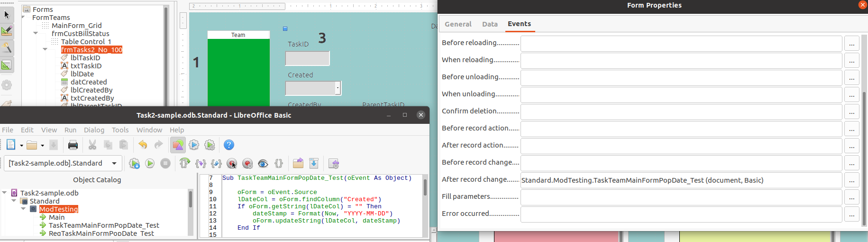Click the Open folder icon in Basic toolbar
The width and height of the screenshot is (868, 242).
(32, 145)
